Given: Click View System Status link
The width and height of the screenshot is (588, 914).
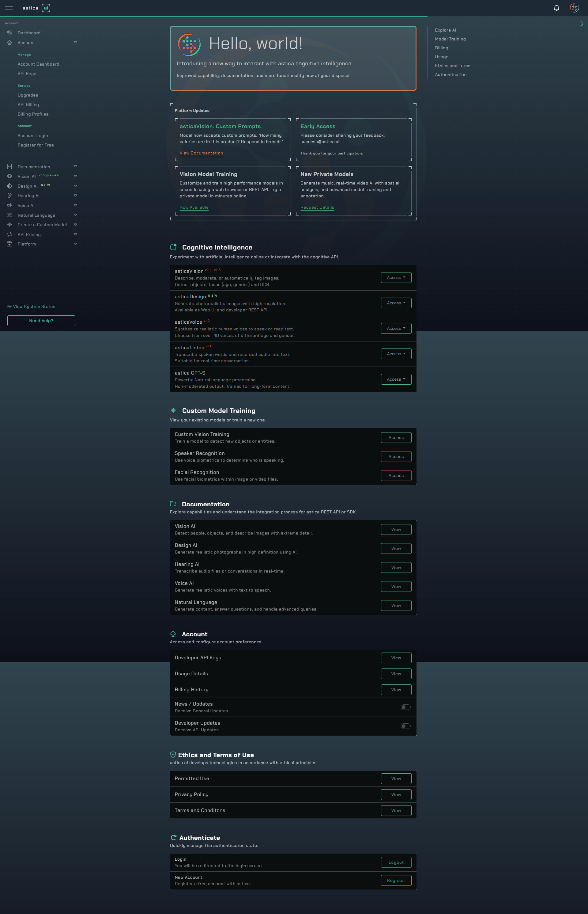Looking at the screenshot, I should [31, 307].
